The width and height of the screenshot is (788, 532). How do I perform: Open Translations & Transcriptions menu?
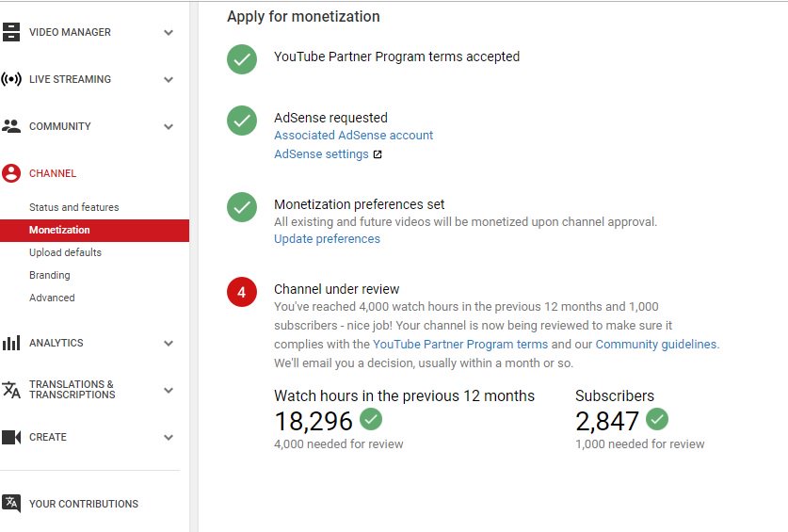pos(72,390)
